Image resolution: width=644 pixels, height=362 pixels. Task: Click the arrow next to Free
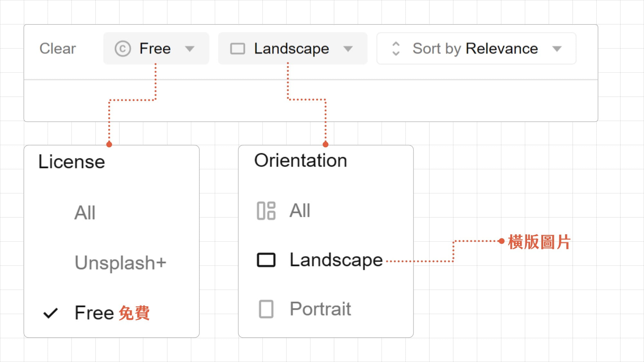pyautogui.click(x=190, y=49)
